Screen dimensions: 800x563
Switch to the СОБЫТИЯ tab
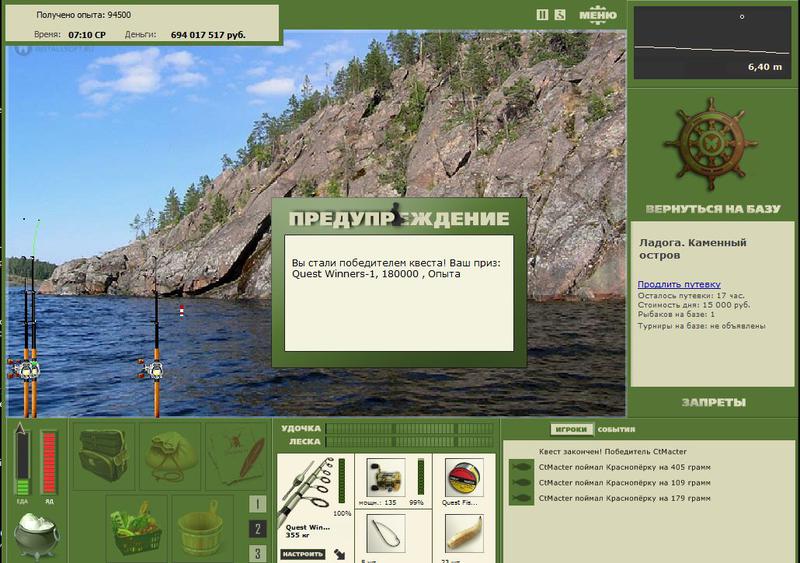pyautogui.click(x=616, y=429)
